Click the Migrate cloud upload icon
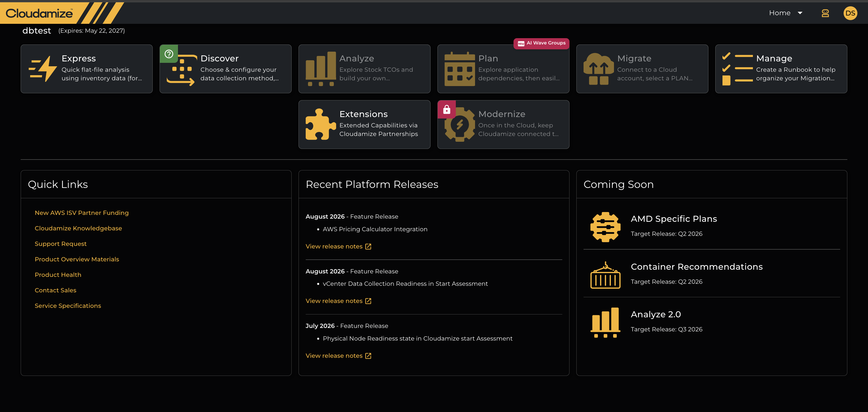 point(598,69)
